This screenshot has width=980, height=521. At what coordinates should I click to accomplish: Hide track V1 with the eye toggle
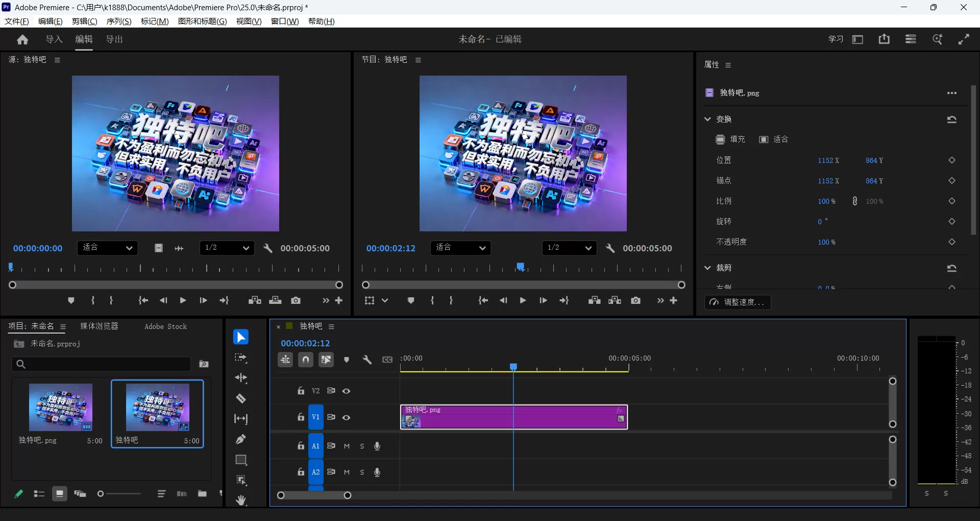tap(347, 417)
